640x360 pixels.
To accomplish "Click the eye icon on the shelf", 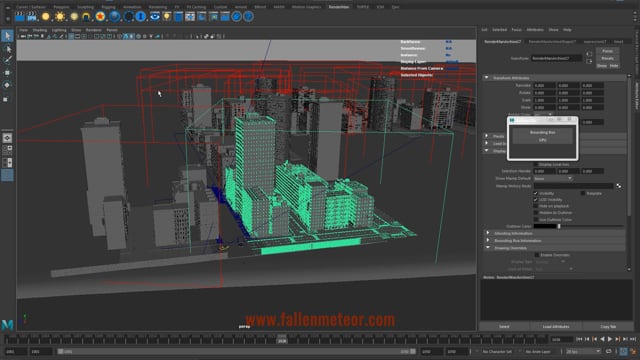I will (155, 17).
